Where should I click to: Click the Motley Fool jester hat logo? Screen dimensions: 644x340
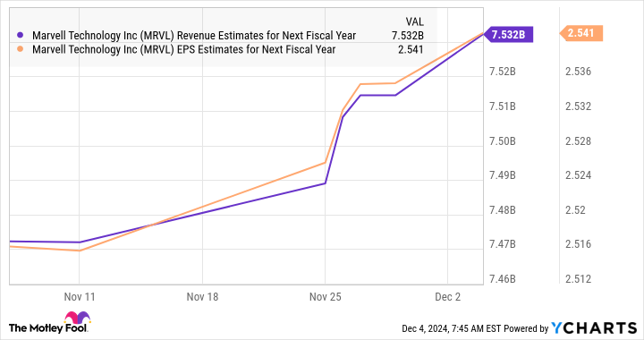[x=77, y=318]
